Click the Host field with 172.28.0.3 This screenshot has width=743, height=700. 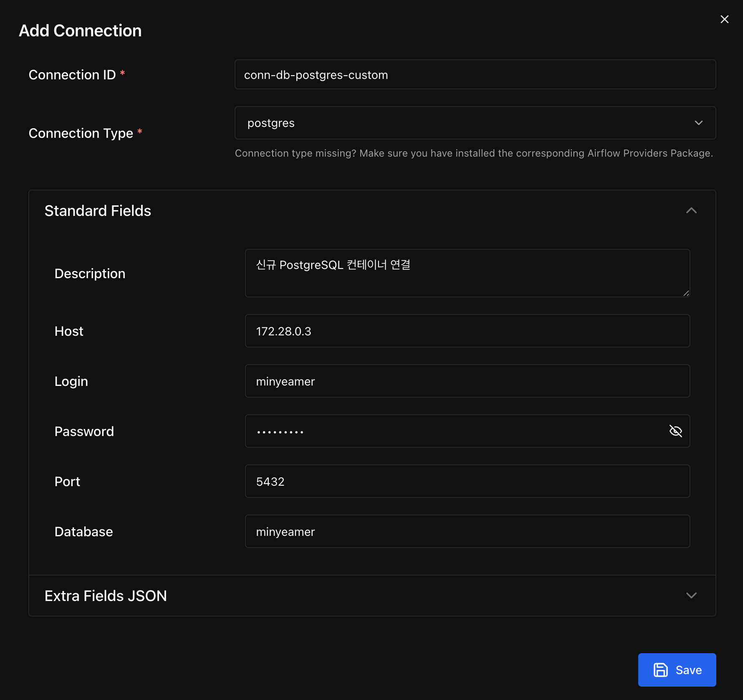point(467,331)
